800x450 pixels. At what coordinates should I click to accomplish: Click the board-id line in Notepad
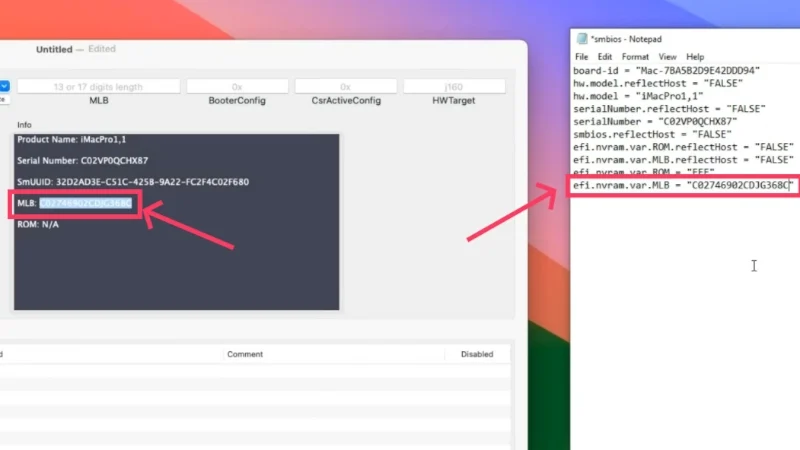point(666,70)
